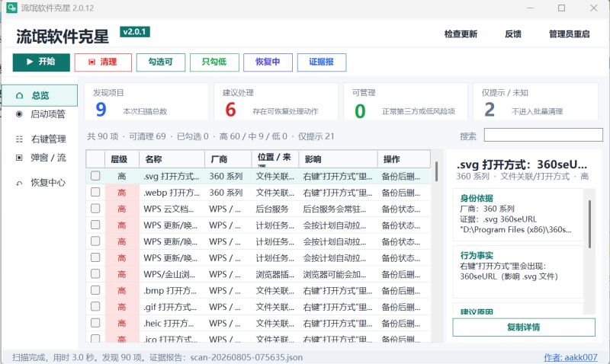Click the 复制详情 button

(x=524, y=327)
